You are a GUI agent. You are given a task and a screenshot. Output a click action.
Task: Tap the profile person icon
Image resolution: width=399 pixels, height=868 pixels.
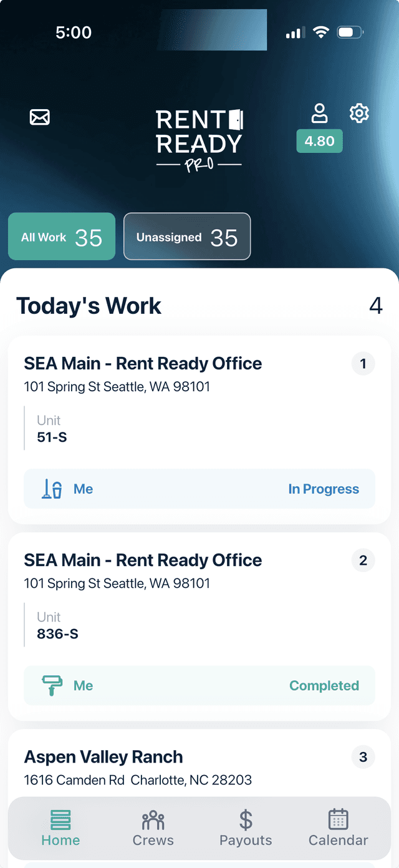coord(319,112)
